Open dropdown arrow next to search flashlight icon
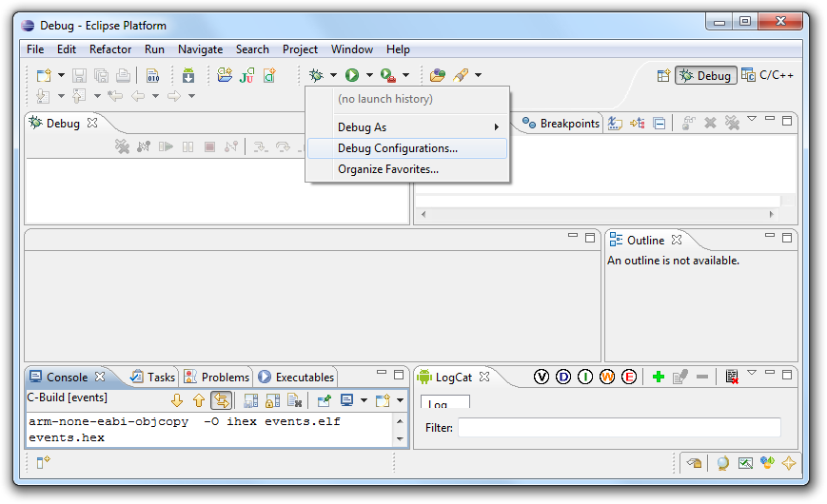The height and width of the screenshot is (504, 827). (478, 75)
